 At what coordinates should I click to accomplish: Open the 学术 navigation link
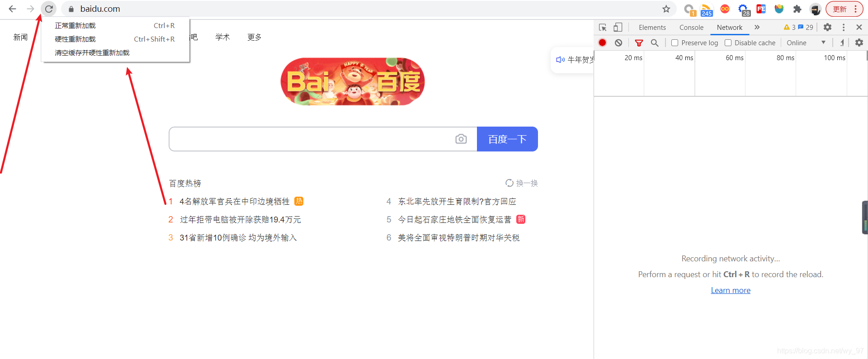pyautogui.click(x=222, y=37)
